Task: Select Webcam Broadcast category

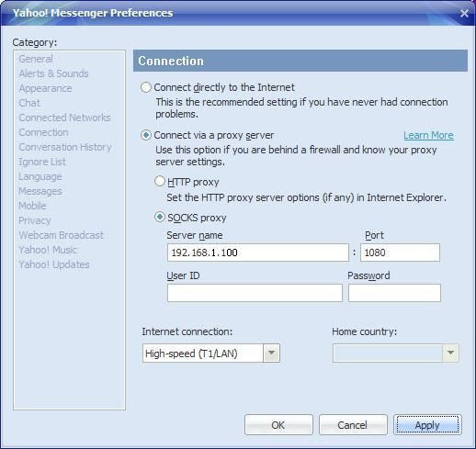Action: (x=61, y=235)
